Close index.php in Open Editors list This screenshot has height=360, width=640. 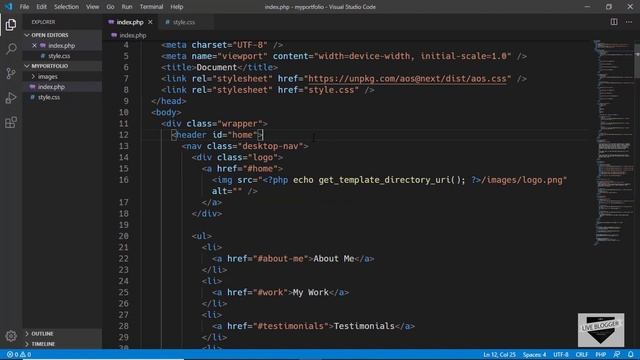point(34,46)
